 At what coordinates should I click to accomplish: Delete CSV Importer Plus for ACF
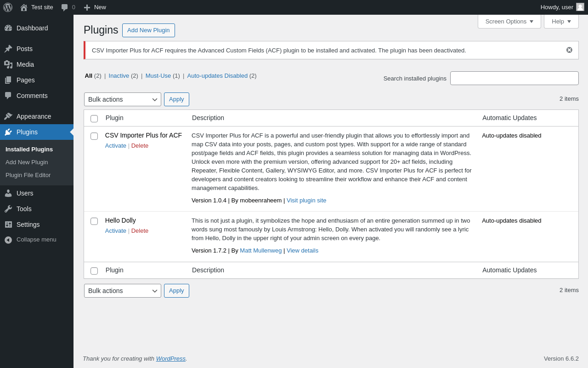pyautogui.click(x=140, y=145)
